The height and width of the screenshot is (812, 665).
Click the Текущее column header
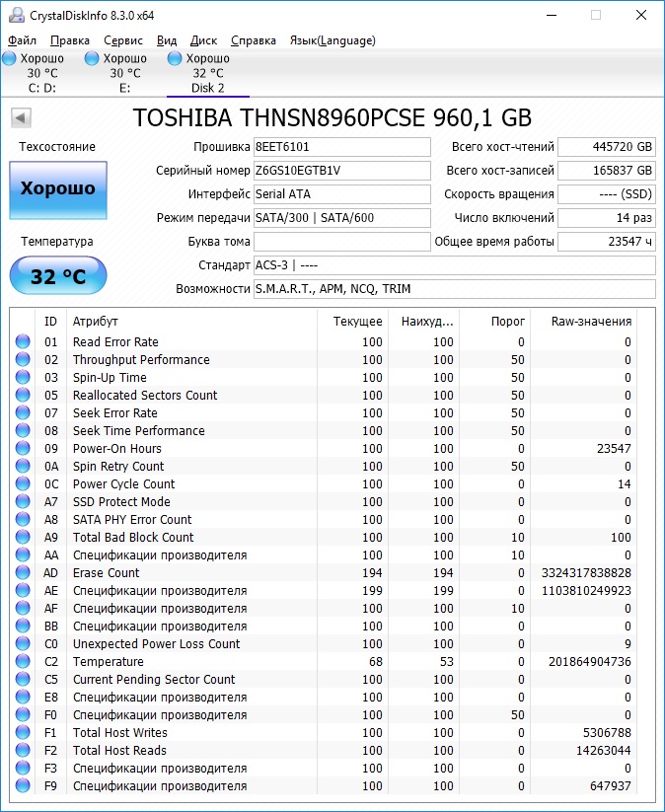[x=352, y=321]
